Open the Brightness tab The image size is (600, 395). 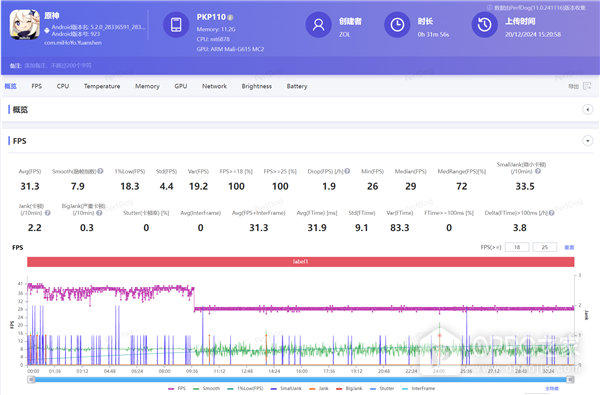[257, 86]
